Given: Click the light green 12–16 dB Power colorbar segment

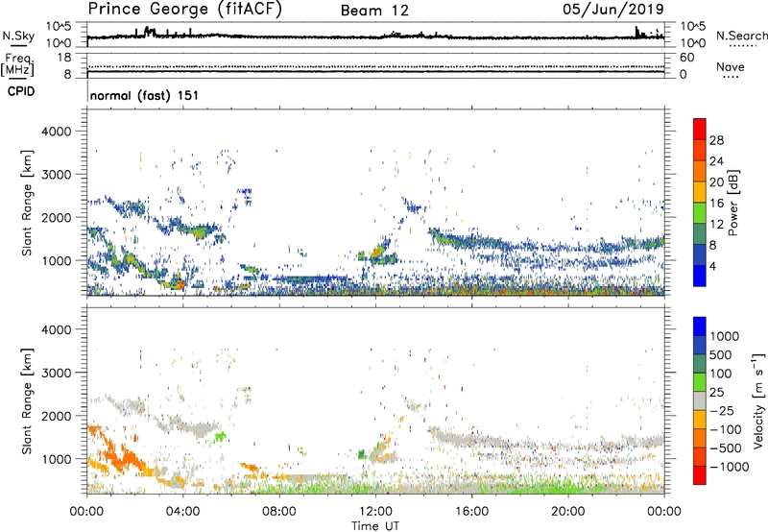Looking at the screenshot, I should pyautogui.click(x=700, y=213).
